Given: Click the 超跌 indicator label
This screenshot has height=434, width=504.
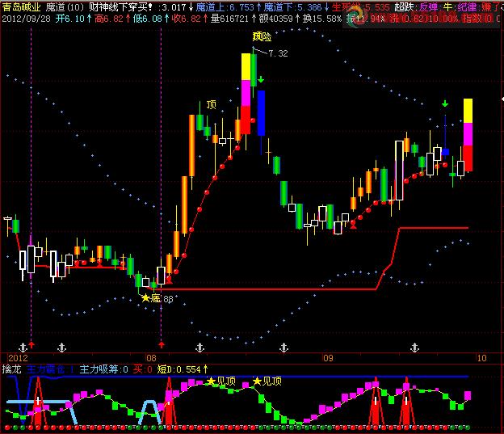Looking at the screenshot, I should pos(404,7).
